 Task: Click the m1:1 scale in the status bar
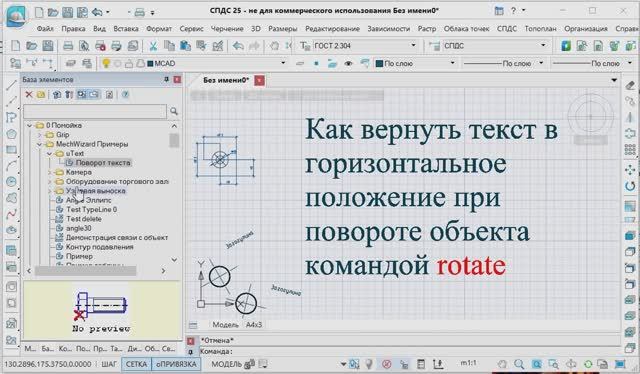(469, 363)
